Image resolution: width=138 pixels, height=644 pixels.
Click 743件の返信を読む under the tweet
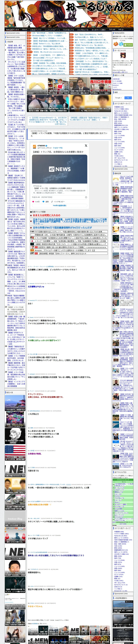coord(60,206)
